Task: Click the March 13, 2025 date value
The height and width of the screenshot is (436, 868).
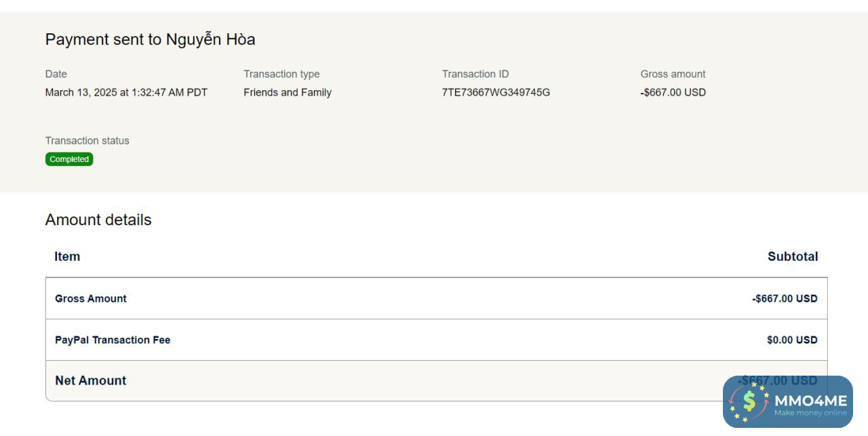Action: pyautogui.click(x=126, y=92)
